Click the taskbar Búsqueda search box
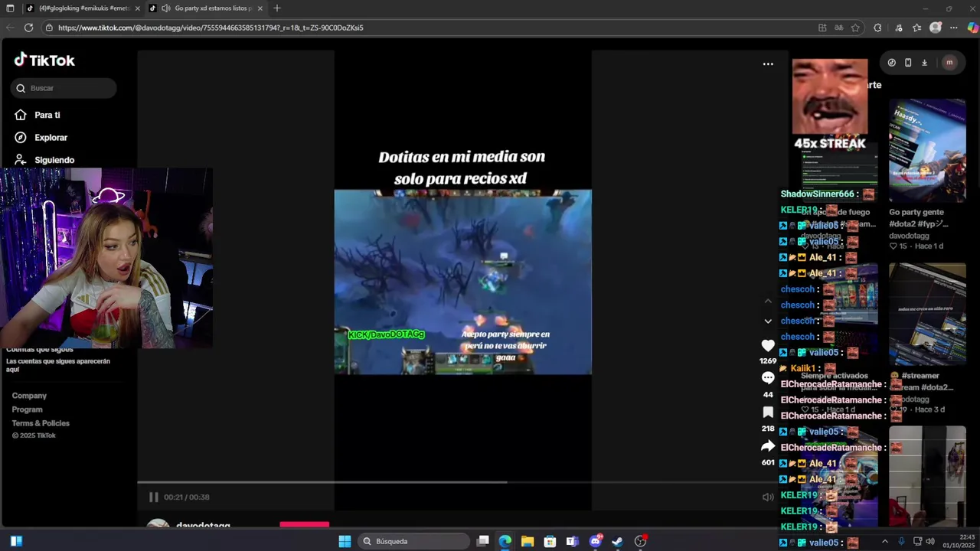The width and height of the screenshot is (980, 551). click(413, 541)
